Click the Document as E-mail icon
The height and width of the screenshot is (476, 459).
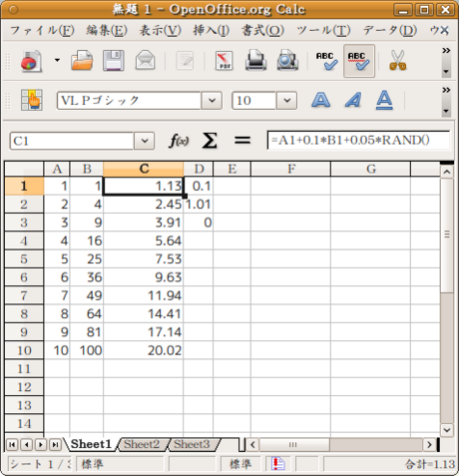(145, 61)
